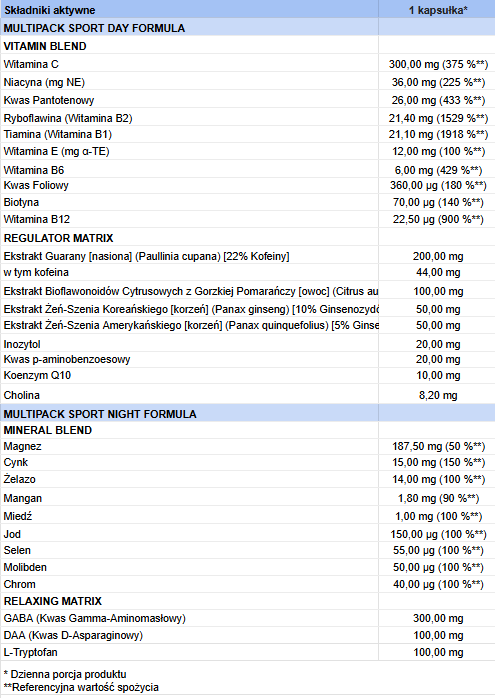The height and width of the screenshot is (698, 495).
Task: Select the MULTIPACK SPORT NIGHT FORMULA row
Action: click(248, 414)
